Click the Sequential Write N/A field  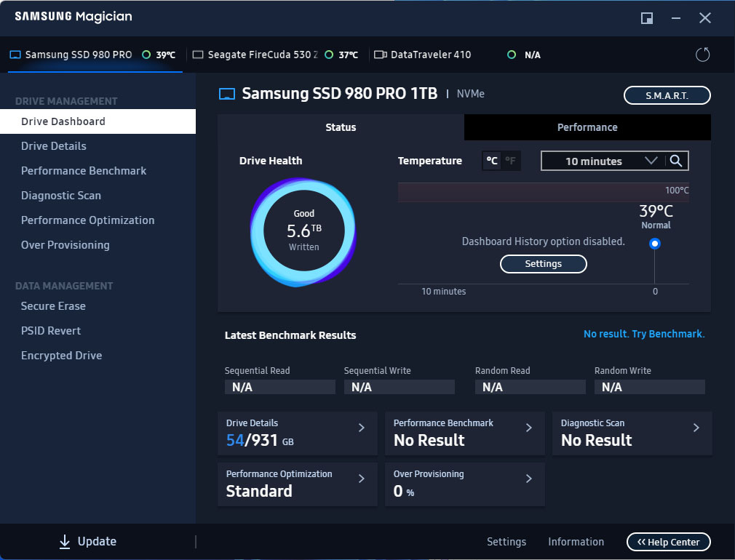coord(400,387)
